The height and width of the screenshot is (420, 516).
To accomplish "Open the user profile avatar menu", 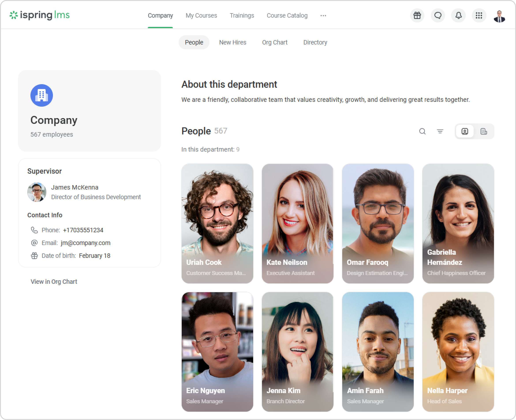I will (x=499, y=16).
